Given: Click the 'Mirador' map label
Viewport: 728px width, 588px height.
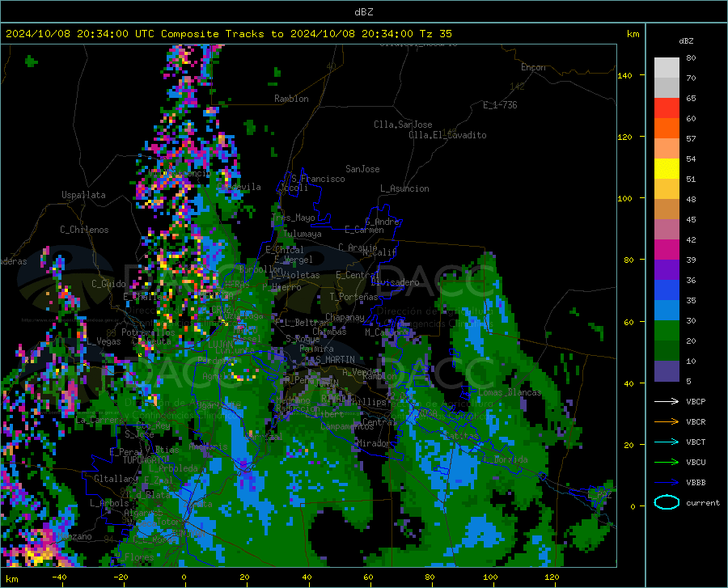Looking at the screenshot, I should (x=374, y=443).
